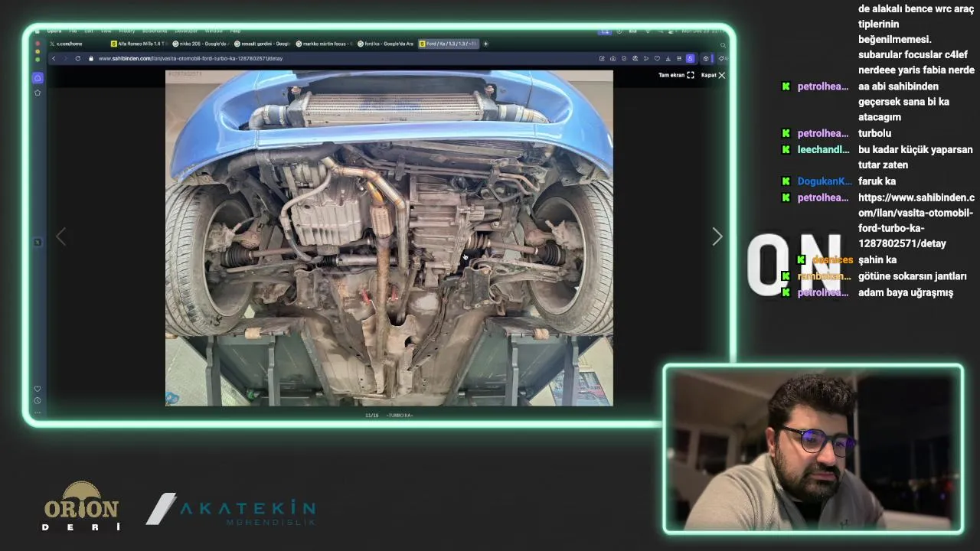Viewport: 980px width, 551px height.
Task: Click the chat message 'turbolu'
Action: coord(874,133)
